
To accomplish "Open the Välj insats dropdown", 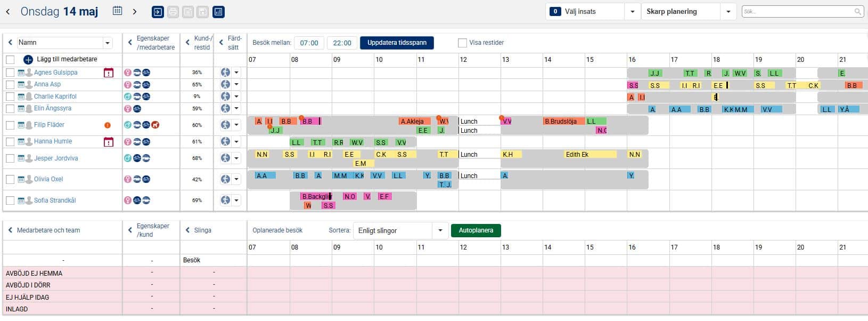I will (632, 12).
